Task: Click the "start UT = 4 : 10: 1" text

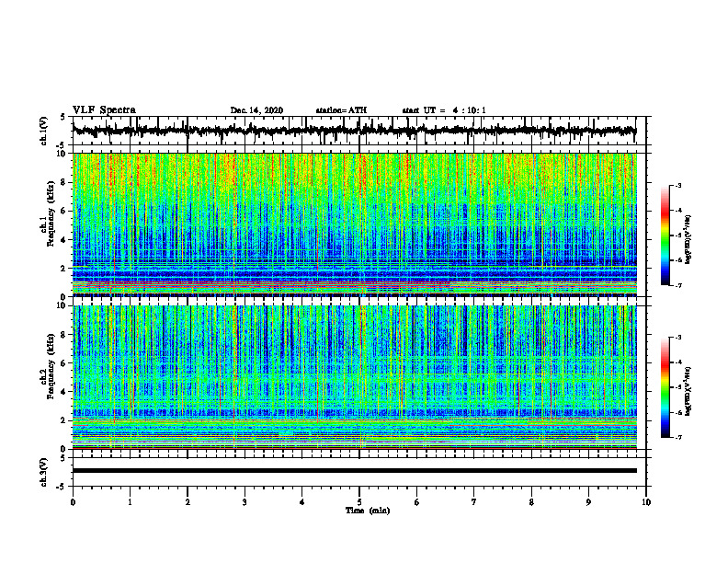Action: click(x=444, y=110)
